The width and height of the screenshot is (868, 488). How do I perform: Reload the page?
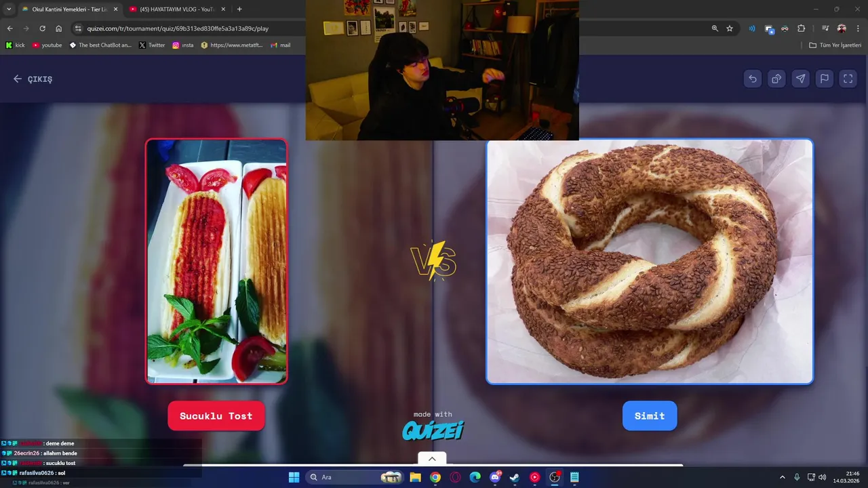click(x=42, y=28)
